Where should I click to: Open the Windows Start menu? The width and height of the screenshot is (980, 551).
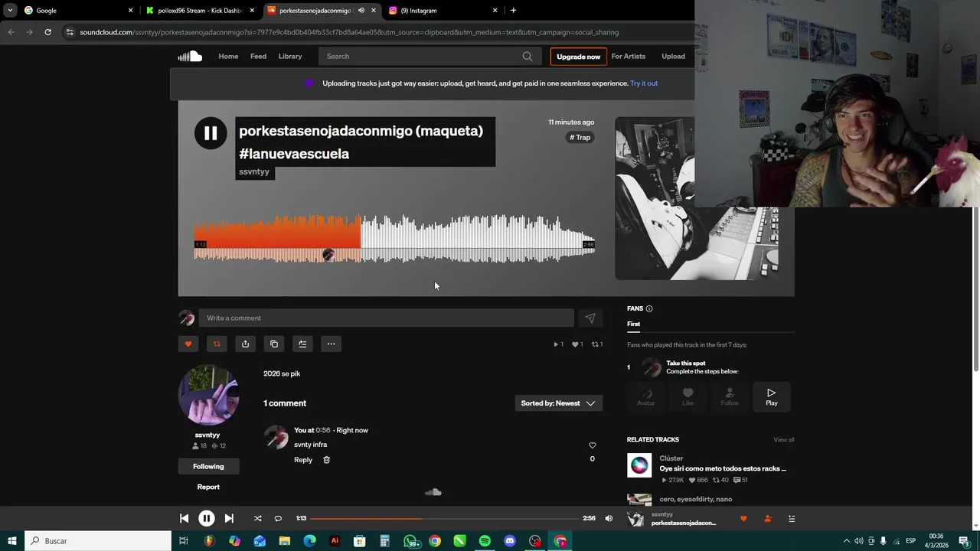11,541
